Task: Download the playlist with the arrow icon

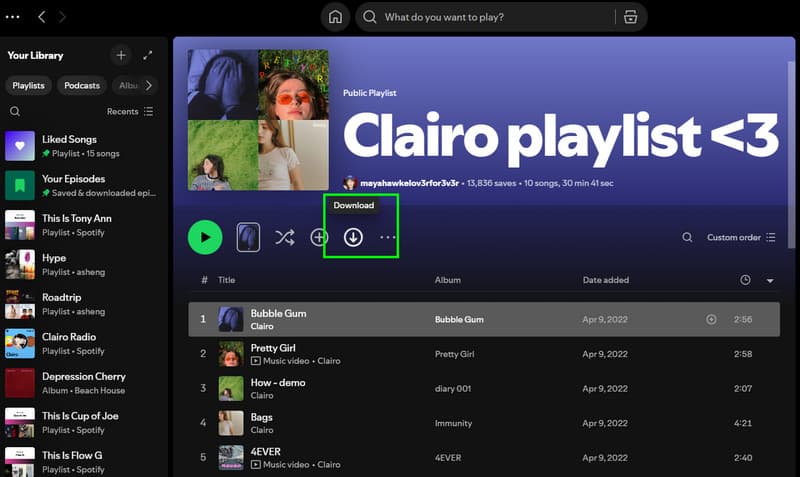Action: 353,237
